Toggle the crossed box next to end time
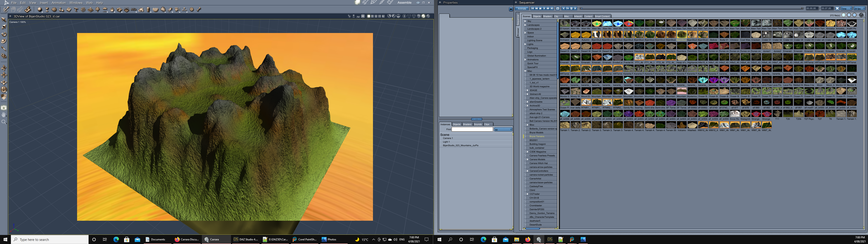Viewport: 868px width, 244px height. 837,8
